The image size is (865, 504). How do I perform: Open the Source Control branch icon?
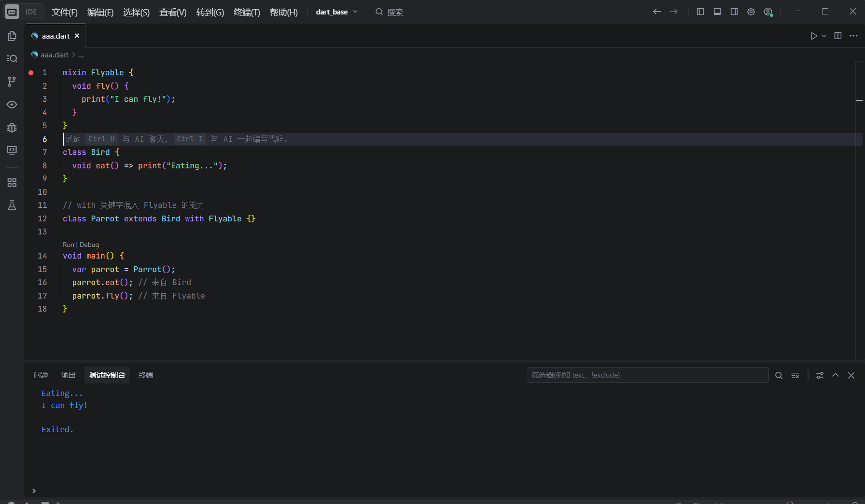click(12, 82)
